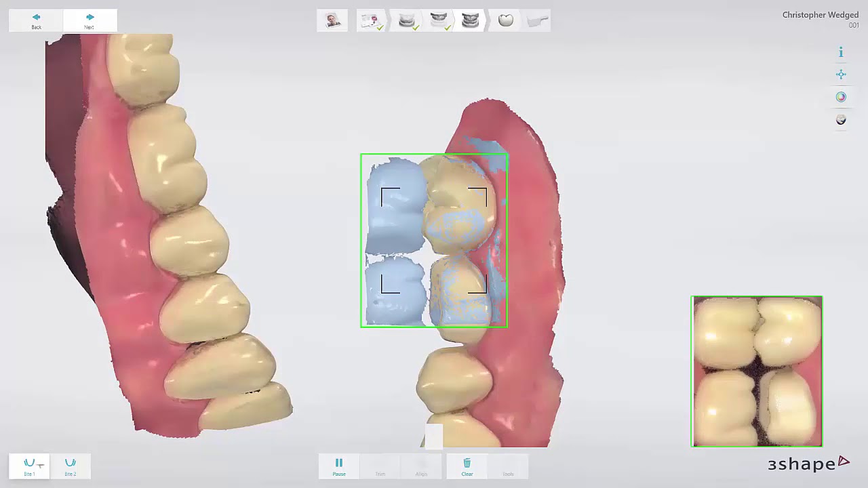Advance with the Next arrow button
This screenshot has width=868, height=488.
[90, 20]
